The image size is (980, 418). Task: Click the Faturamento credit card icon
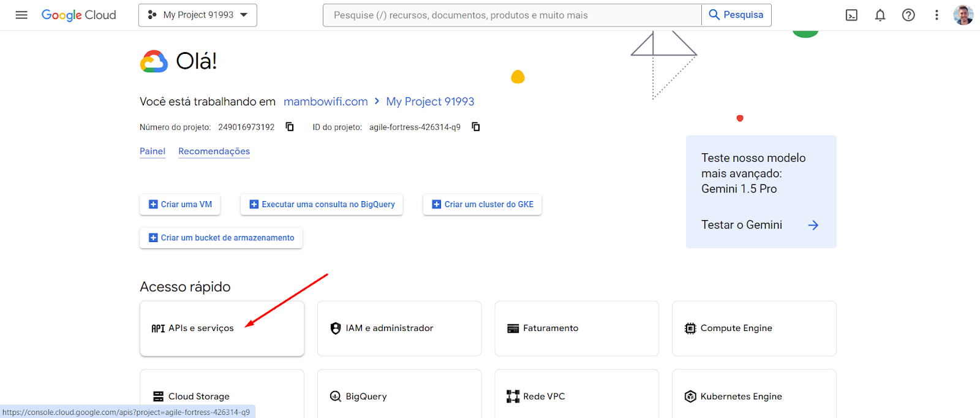513,329
